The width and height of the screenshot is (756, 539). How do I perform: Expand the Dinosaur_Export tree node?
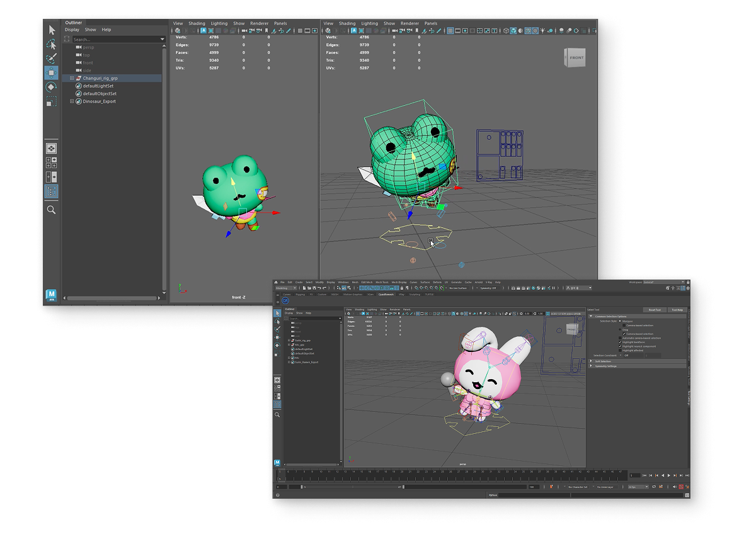[x=72, y=101]
